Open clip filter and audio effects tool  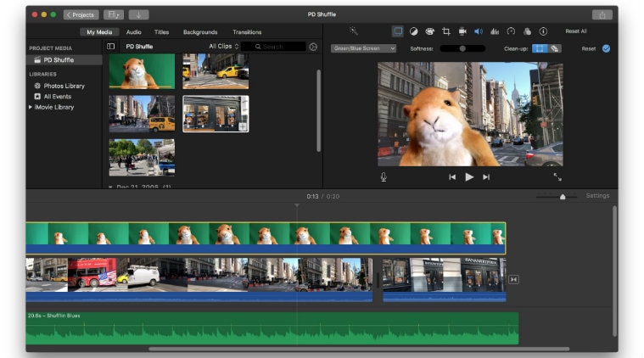point(528,31)
